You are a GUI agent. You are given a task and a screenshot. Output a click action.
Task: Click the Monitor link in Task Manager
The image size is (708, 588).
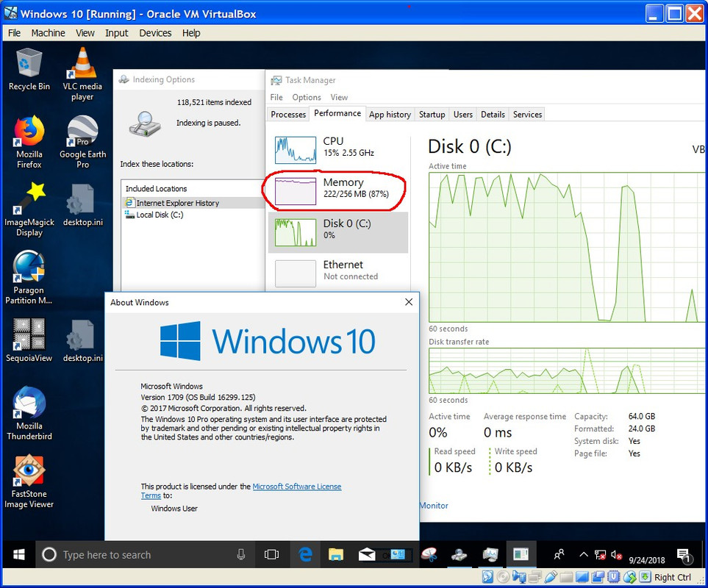tap(434, 506)
